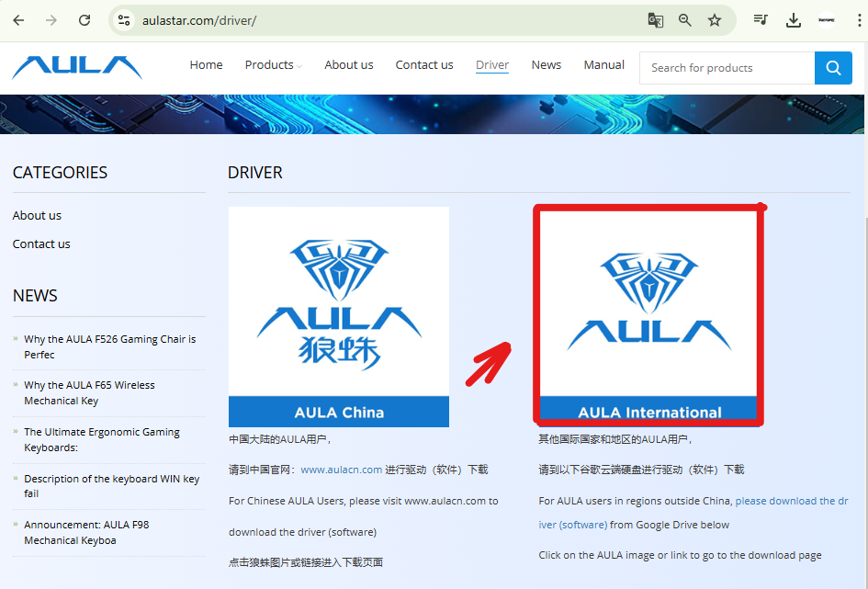Read news: AULA F65 Wireless Mechanical Key
The width and height of the screenshot is (868, 589).
89,392
